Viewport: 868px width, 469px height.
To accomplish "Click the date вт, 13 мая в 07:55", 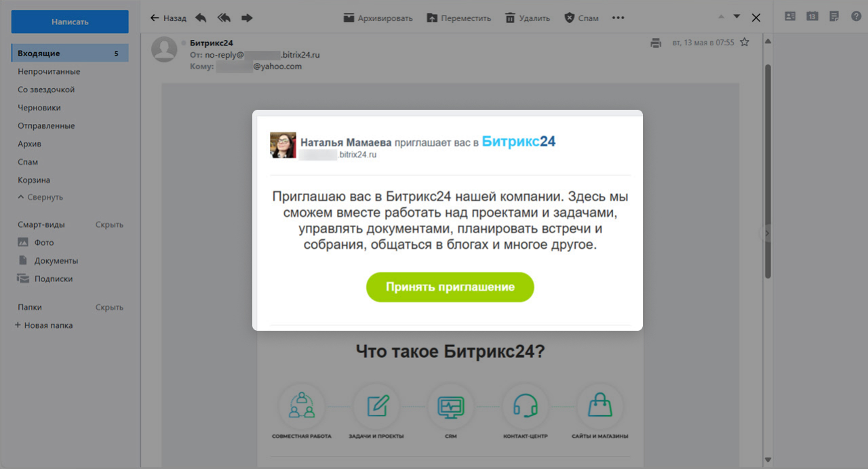I will click(x=703, y=42).
